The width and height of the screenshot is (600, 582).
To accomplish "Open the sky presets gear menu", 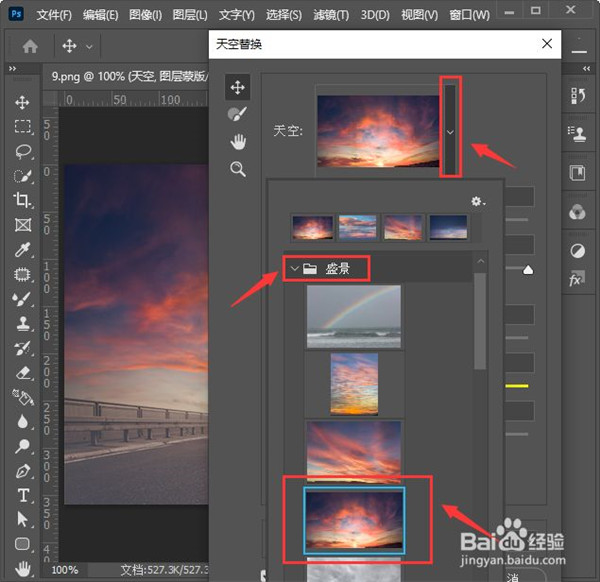I will [x=477, y=201].
